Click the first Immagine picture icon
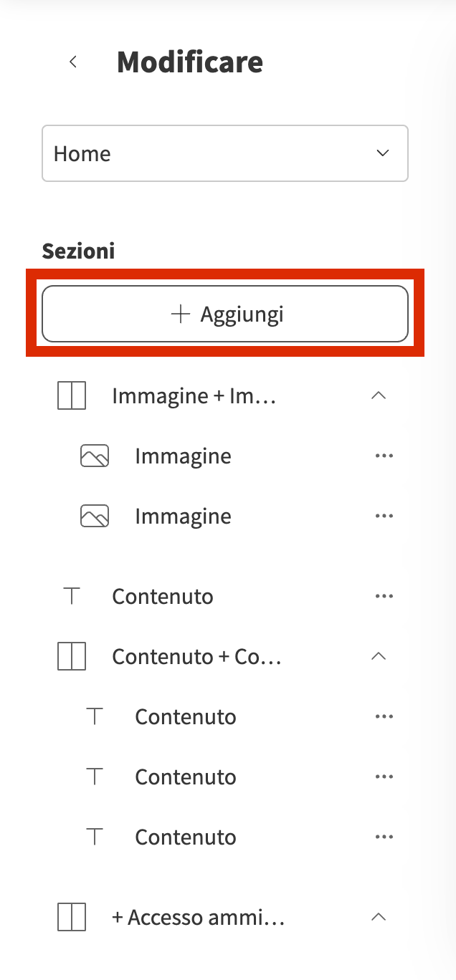Viewport: 456px width, 980px height. tap(95, 456)
